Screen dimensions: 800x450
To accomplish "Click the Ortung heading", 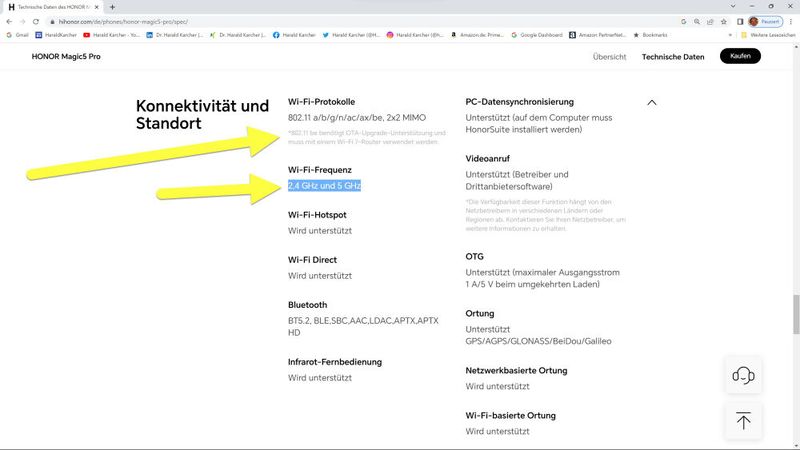I will tap(480, 313).
